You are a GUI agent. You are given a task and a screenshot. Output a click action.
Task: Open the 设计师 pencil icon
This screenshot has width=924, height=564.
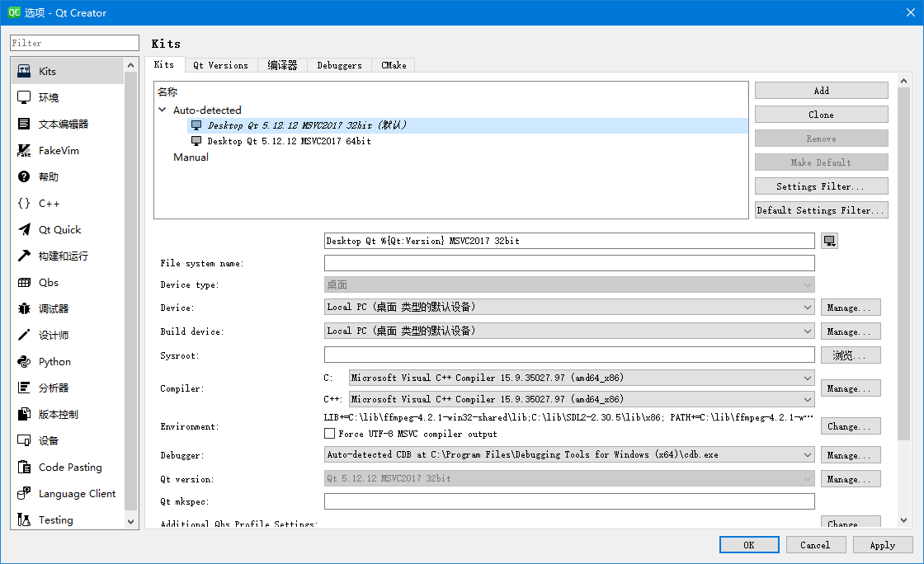click(24, 335)
